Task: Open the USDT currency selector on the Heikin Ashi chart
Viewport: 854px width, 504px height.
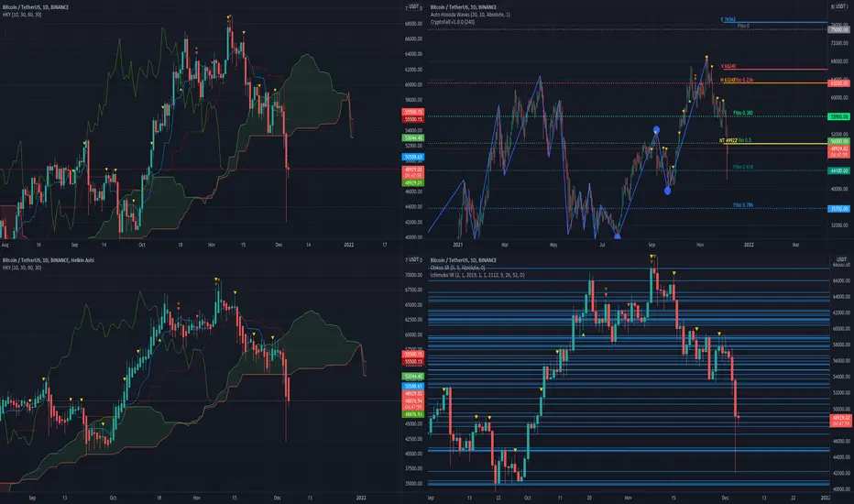Action: 413,260
